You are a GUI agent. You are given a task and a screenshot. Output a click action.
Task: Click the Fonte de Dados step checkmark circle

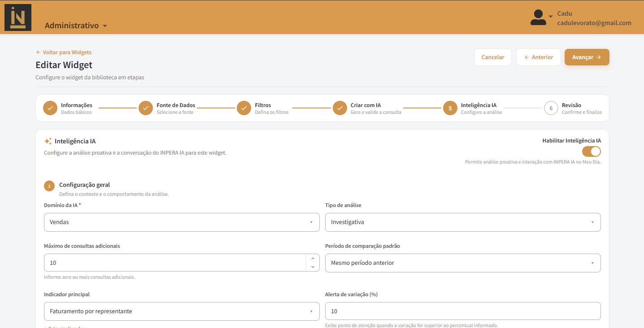point(146,108)
